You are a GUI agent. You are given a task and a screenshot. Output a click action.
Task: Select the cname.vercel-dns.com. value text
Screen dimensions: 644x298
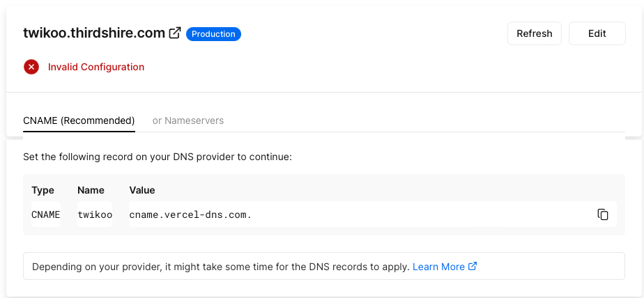190,214
